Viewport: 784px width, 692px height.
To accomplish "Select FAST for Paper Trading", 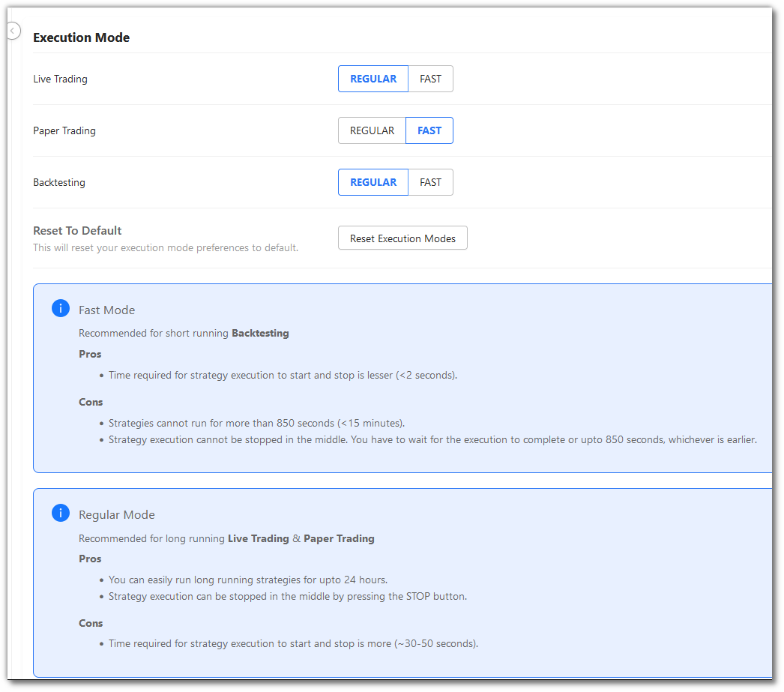I will 429,130.
